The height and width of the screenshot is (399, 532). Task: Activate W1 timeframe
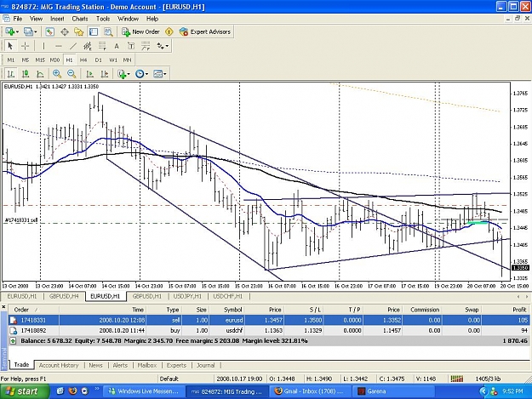pyautogui.click(x=113, y=60)
